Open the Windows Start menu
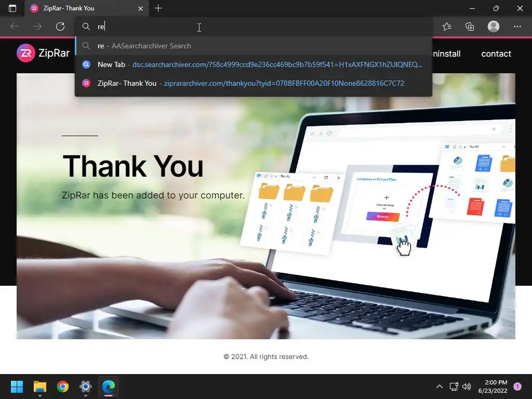Viewport: 532px width, 399px height. coord(17,387)
